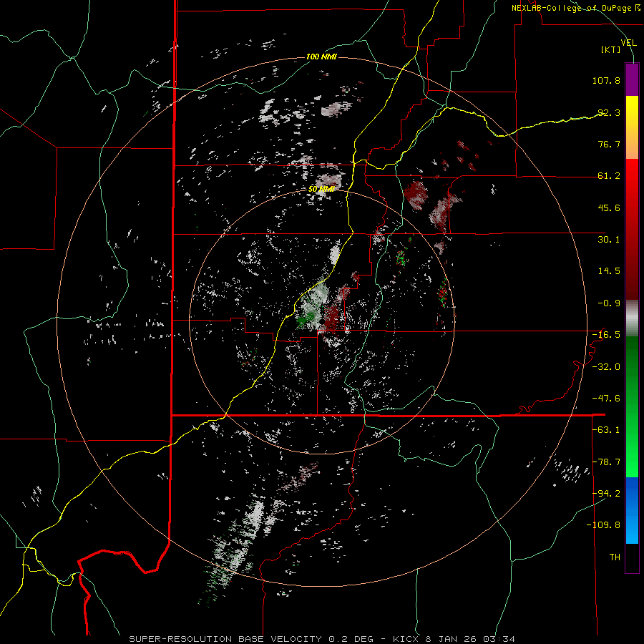Viewport: 644px width, 644px height.
Task: Click the 107.8 velocity scale value
Action: 606,80
